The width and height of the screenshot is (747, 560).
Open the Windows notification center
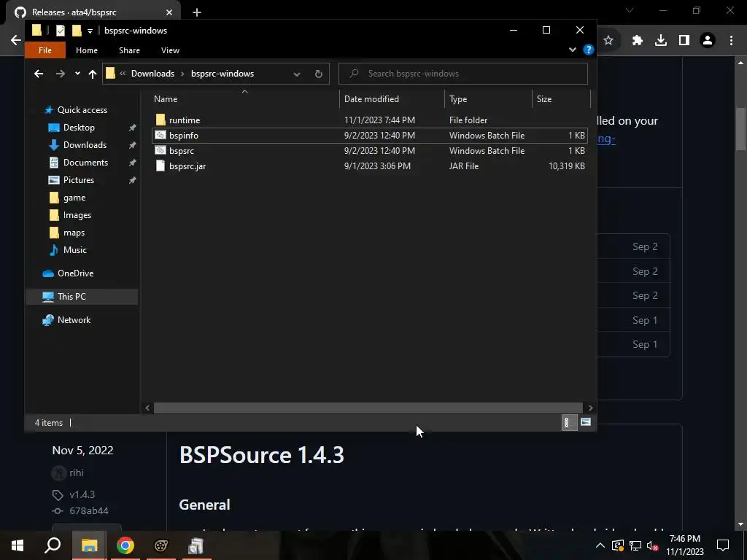pyautogui.click(x=723, y=545)
